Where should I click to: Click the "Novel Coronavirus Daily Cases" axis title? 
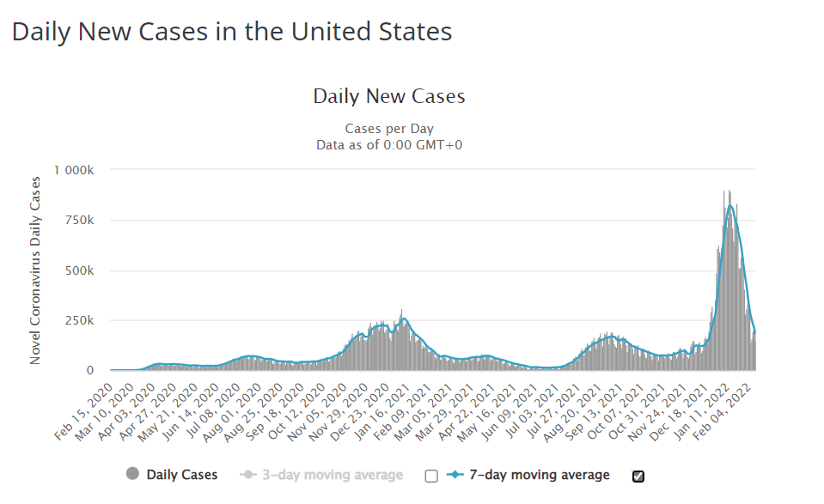tap(35, 270)
